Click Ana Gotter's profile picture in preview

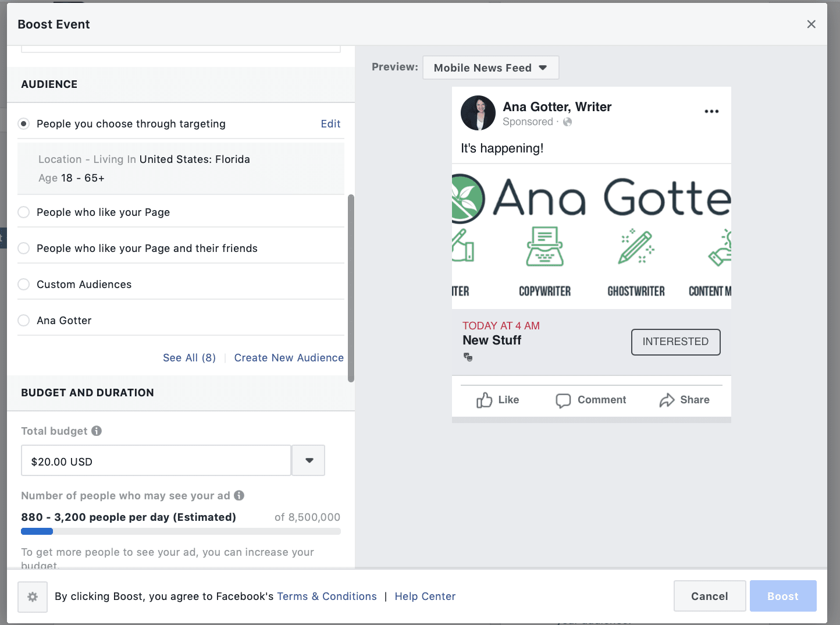coord(478,113)
